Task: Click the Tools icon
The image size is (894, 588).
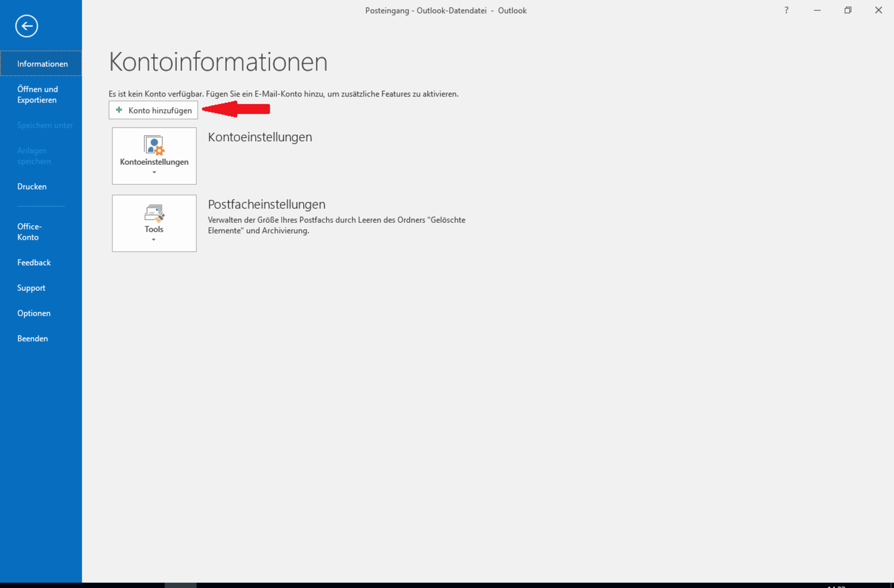Action: pos(153,216)
